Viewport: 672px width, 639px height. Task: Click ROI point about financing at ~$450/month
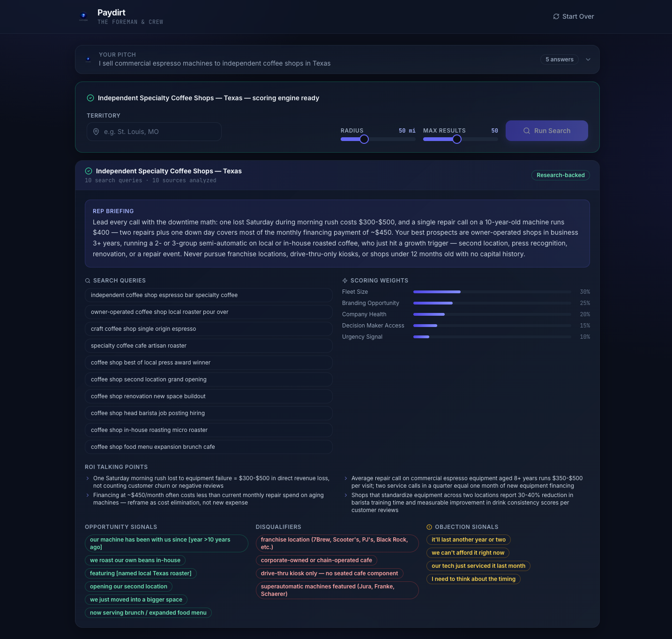(209, 499)
